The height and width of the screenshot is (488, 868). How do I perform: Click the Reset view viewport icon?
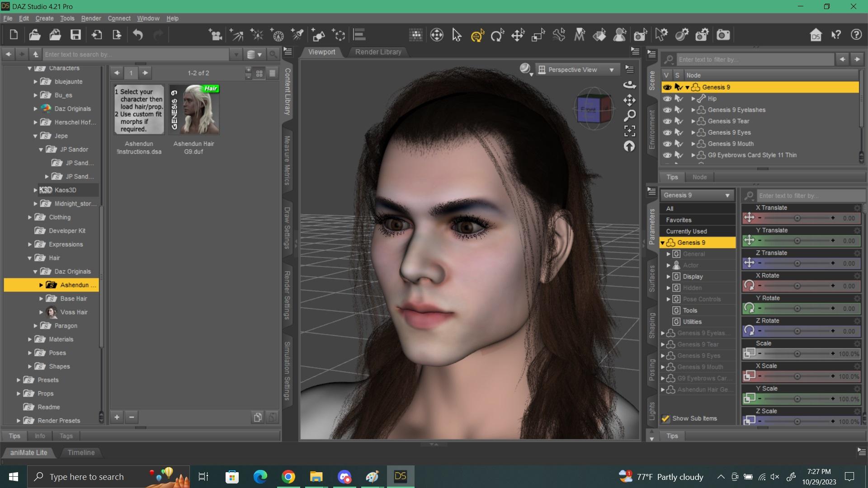coord(629,146)
